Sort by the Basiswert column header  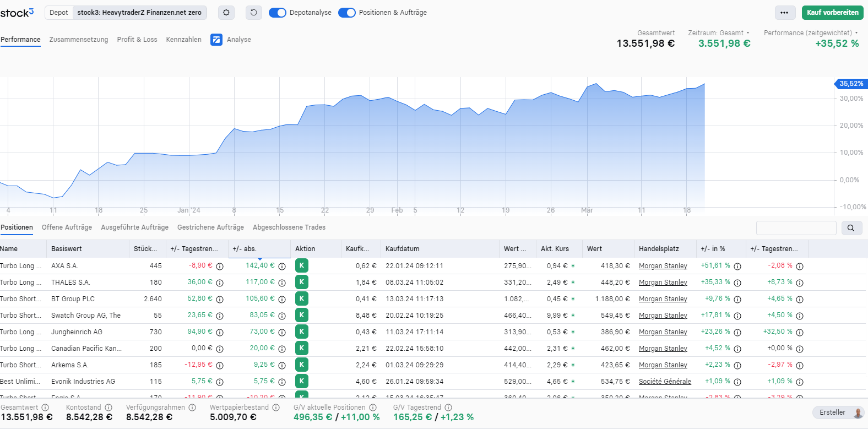88,249
